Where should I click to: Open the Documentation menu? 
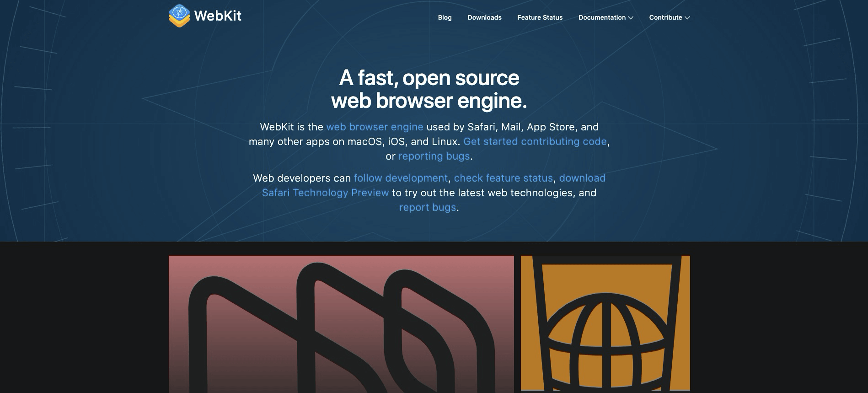point(605,17)
